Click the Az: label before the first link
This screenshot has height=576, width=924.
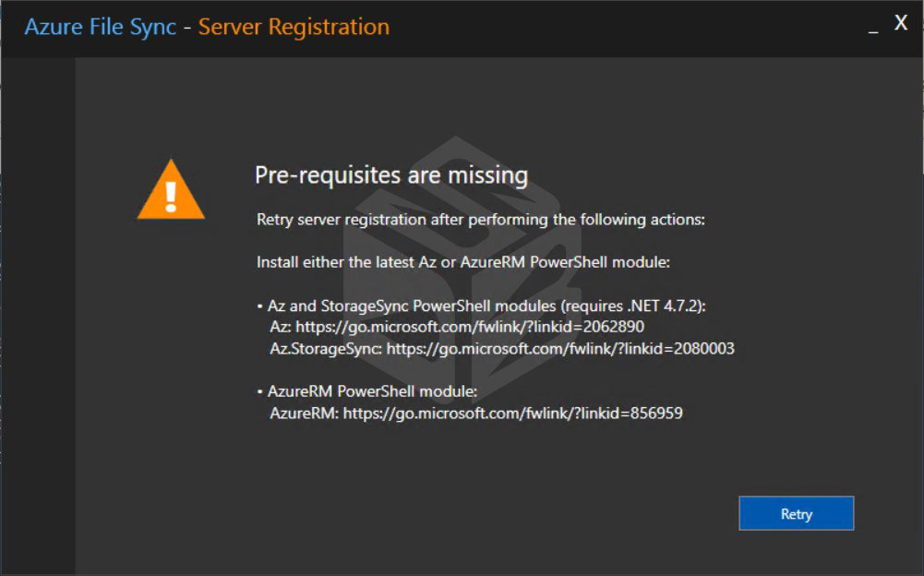pyautogui.click(x=281, y=327)
